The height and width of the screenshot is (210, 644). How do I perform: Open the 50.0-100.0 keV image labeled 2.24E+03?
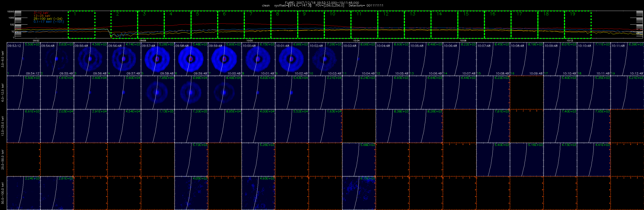pyautogui.click(x=23, y=193)
